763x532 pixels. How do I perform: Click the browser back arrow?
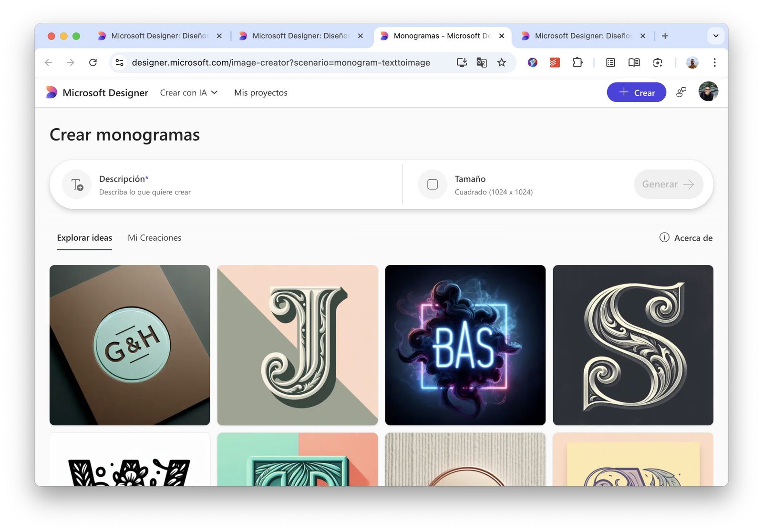coord(48,62)
